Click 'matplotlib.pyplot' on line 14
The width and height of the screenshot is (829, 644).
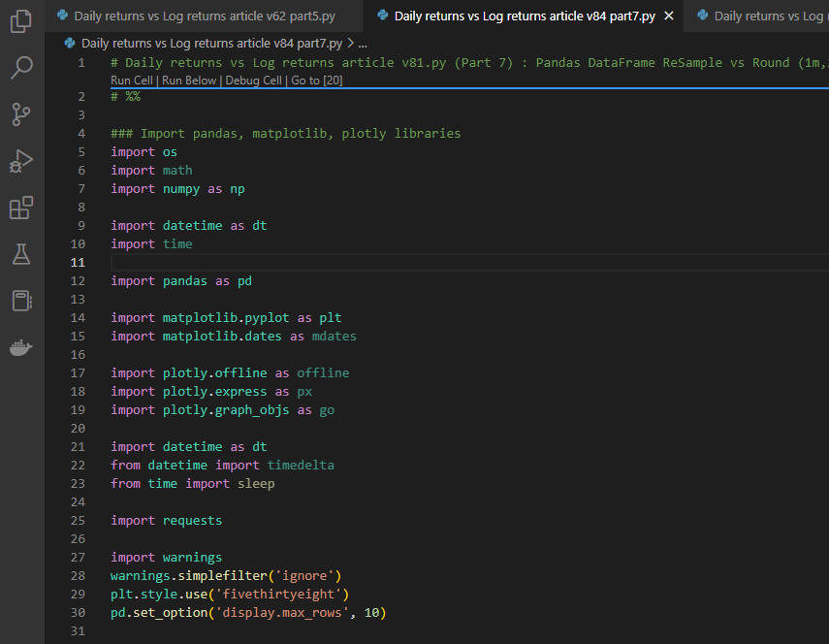226,318
